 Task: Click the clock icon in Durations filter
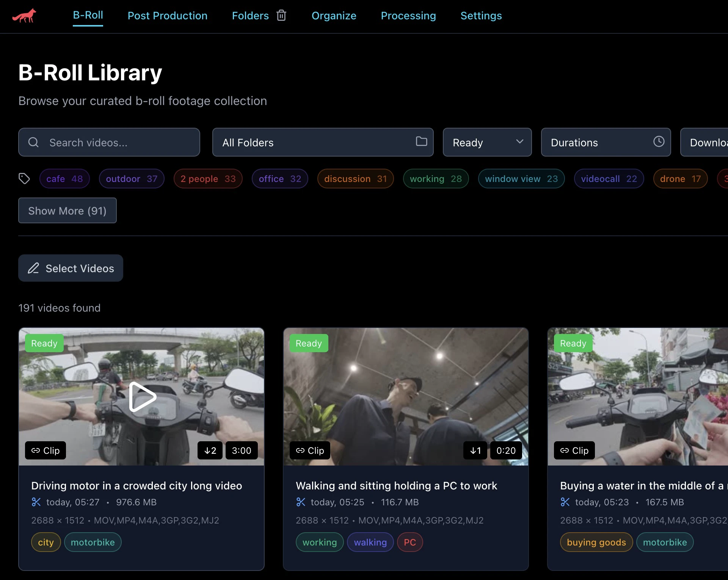(x=659, y=142)
